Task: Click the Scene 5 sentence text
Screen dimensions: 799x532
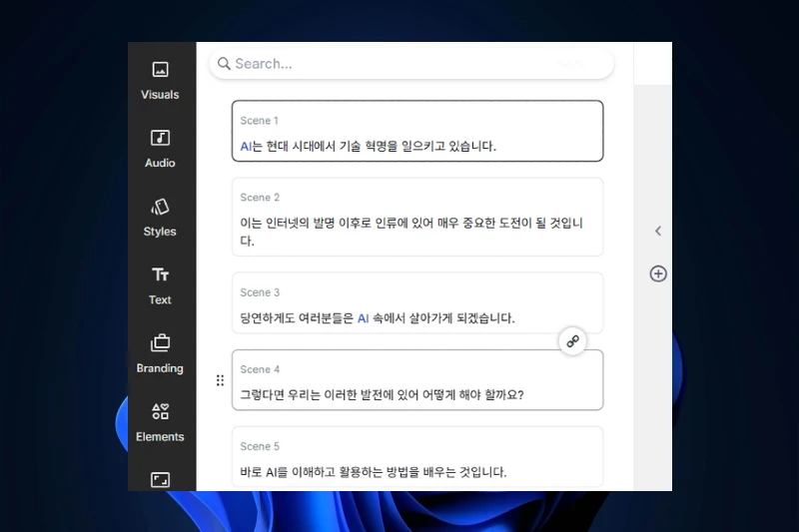Action: point(373,472)
